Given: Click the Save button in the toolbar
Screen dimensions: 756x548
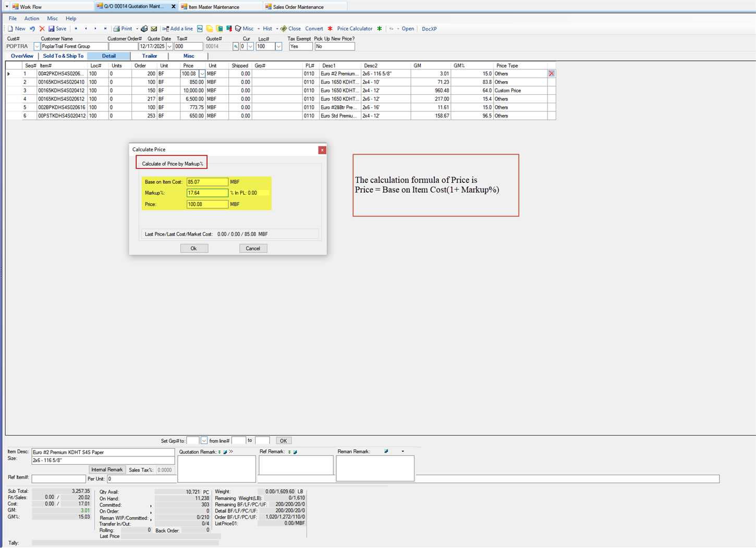Looking at the screenshot, I should (56, 29).
